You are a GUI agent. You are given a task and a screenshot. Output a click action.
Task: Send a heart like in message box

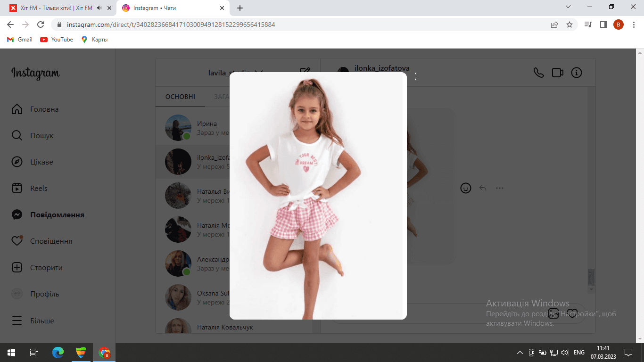click(x=572, y=313)
